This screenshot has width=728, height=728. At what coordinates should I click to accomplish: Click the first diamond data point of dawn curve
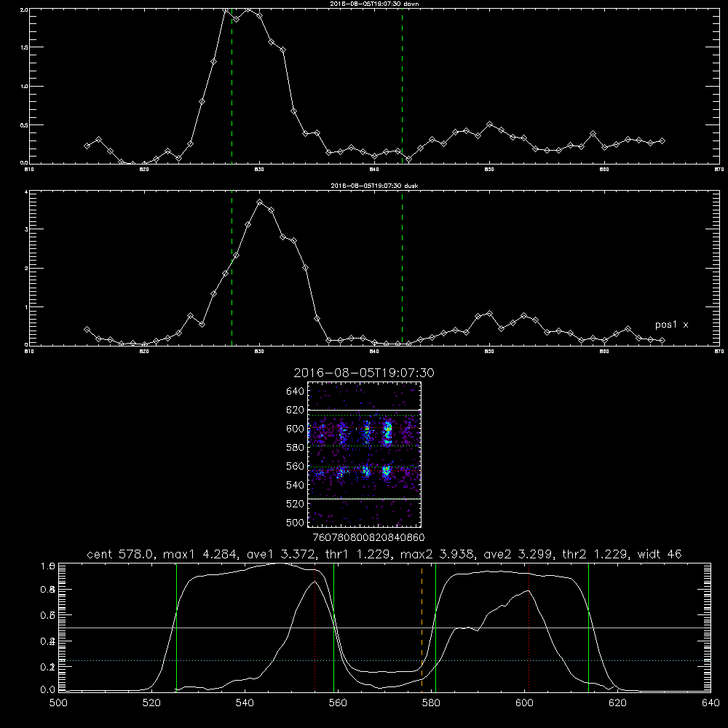click(87, 146)
